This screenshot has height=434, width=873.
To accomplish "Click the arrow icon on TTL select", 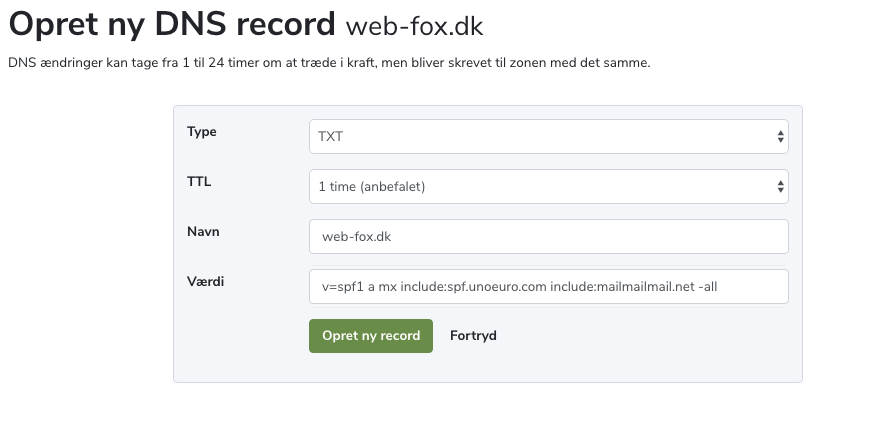I will pyautogui.click(x=779, y=186).
